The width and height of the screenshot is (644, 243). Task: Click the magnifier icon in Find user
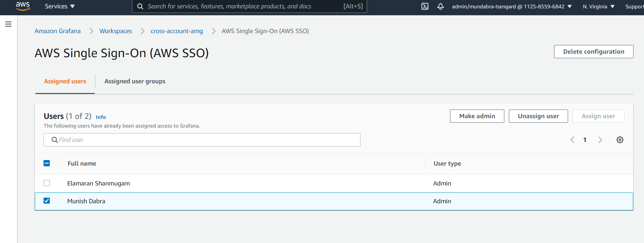[x=55, y=140]
